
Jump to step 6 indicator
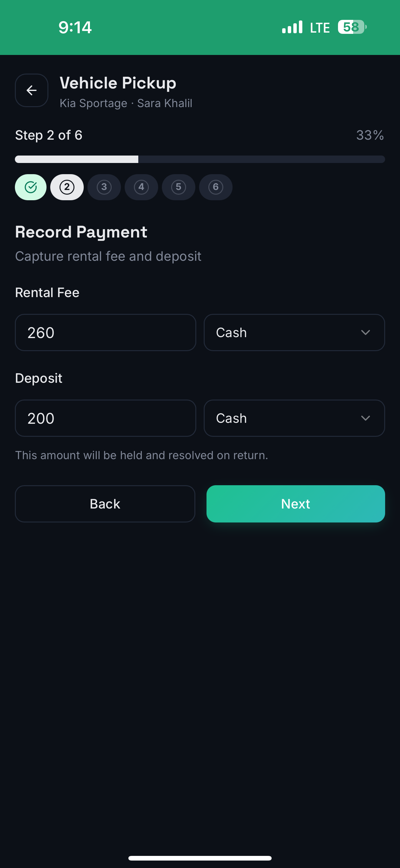[x=216, y=187]
